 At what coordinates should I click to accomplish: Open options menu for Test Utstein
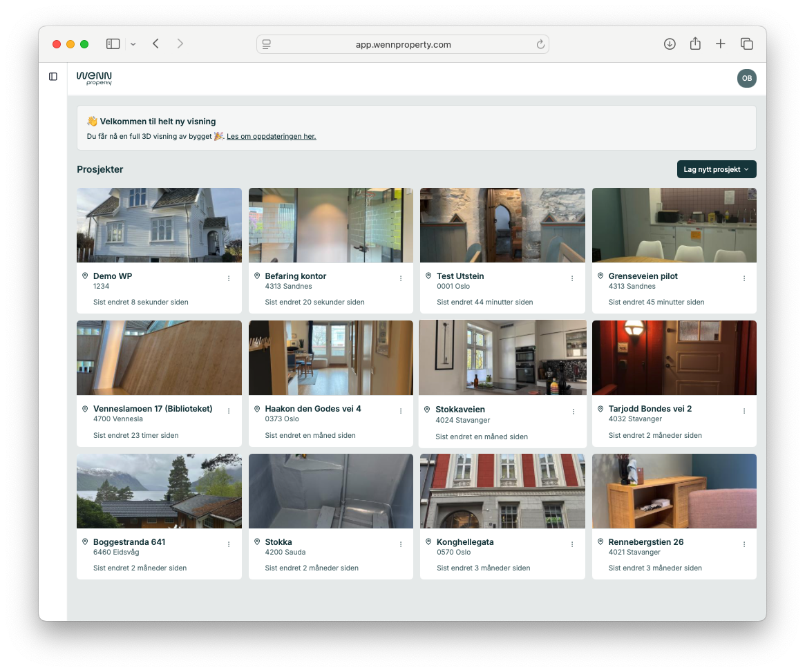[x=572, y=278]
